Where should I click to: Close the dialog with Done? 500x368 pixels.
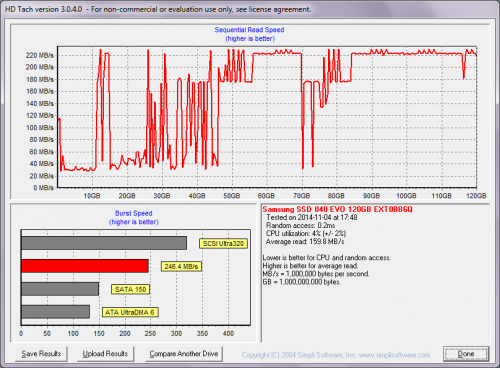(x=466, y=354)
